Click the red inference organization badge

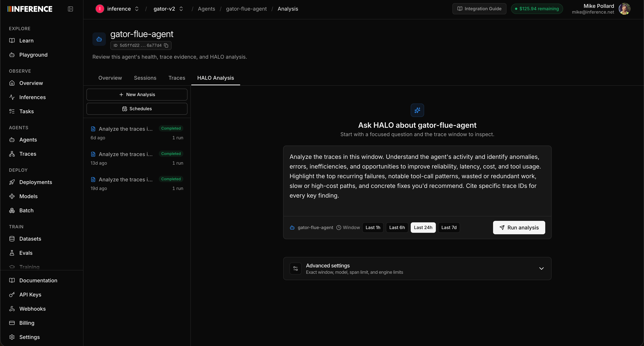[100, 9]
